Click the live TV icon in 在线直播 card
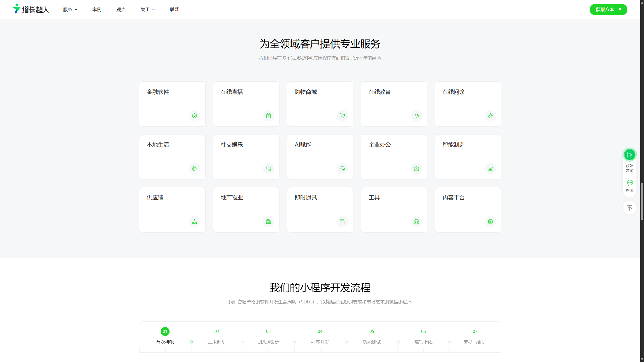Screen dimensions: 644x362 coord(268,116)
